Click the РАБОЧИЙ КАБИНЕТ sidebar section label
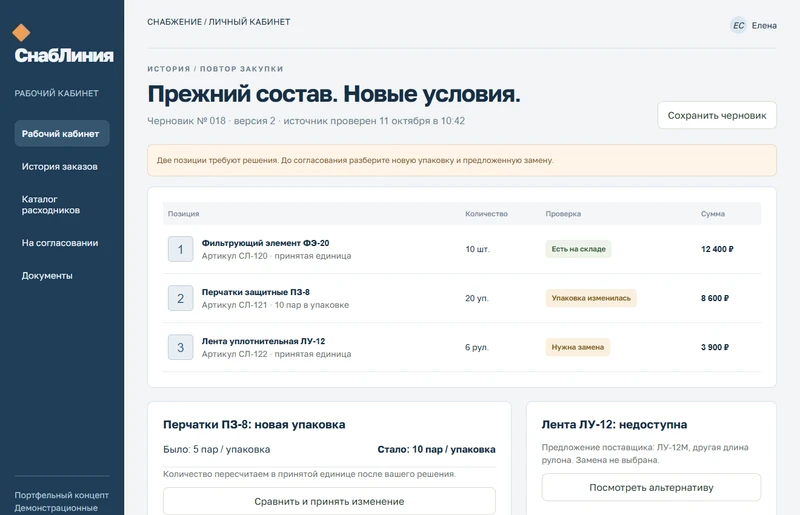This screenshot has height=515, width=800. tap(56, 93)
